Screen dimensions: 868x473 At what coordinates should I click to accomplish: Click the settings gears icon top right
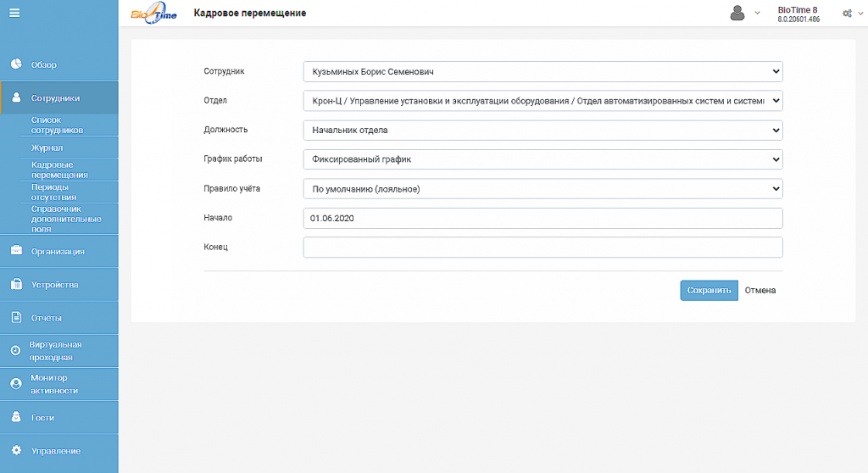pyautogui.click(x=847, y=14)
